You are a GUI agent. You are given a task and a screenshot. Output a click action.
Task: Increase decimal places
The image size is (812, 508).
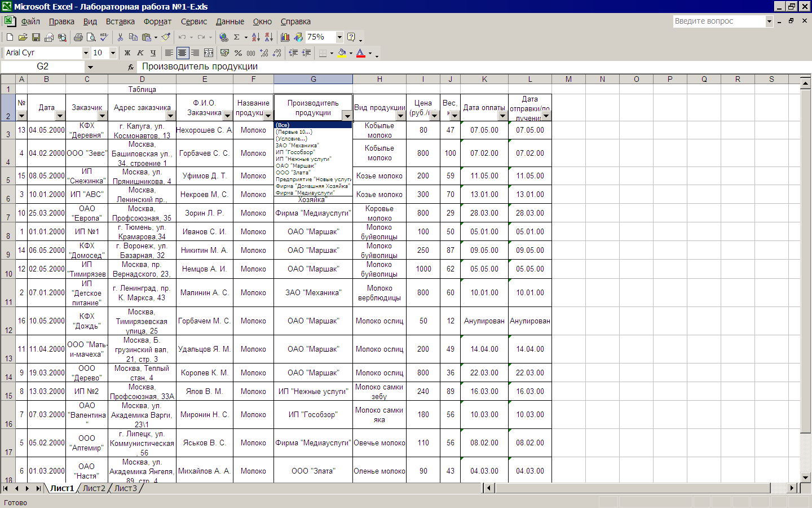[x=264, y=52]
